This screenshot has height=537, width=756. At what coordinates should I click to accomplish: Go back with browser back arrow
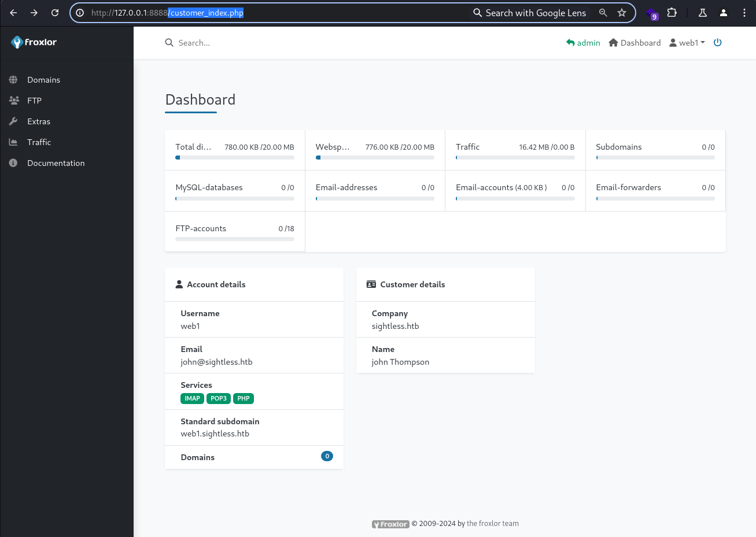(13, 13)
